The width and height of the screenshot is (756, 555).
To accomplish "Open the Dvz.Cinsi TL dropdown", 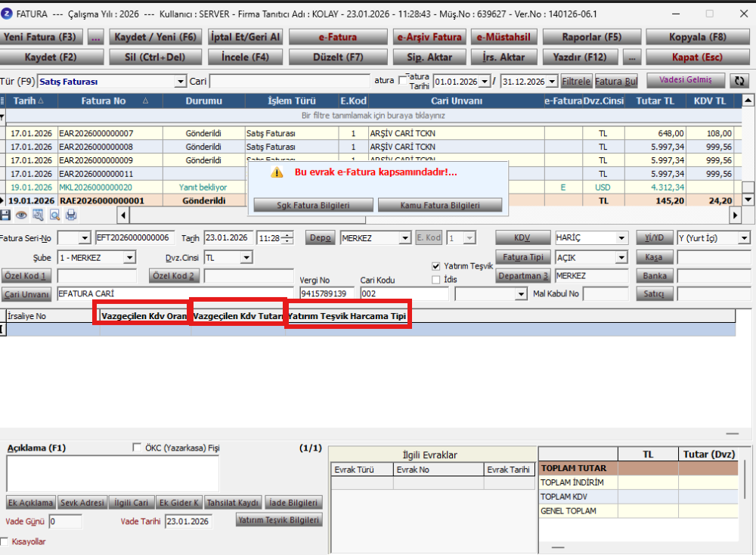I will (x=246, y=258).
